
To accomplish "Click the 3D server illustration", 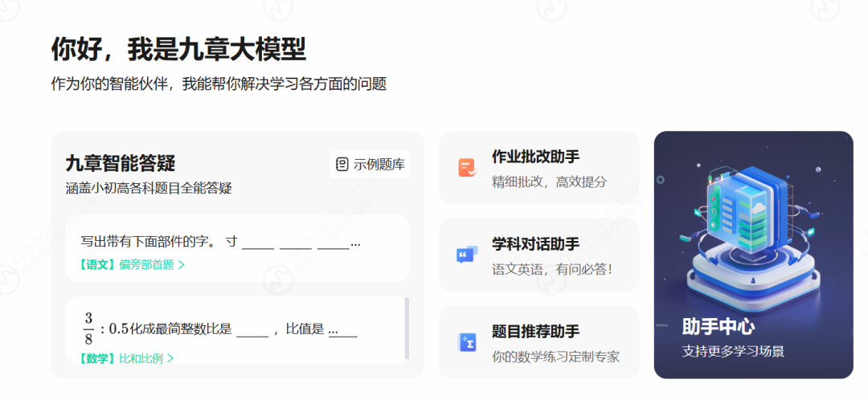I will click(751, 233).
